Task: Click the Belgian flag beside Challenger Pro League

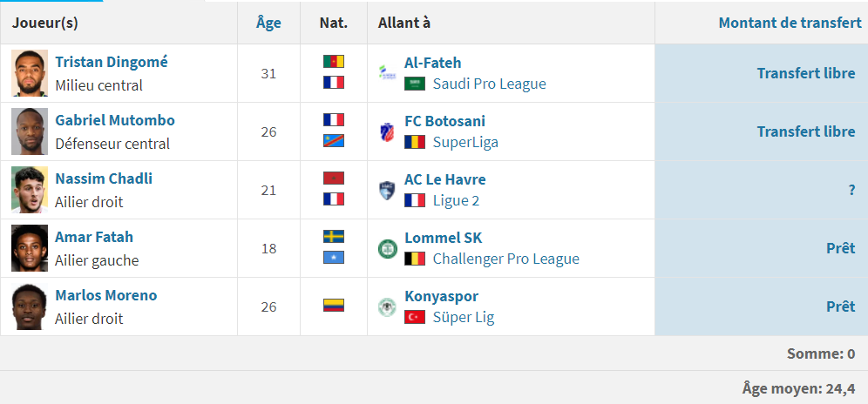Action: pos(415,259)
